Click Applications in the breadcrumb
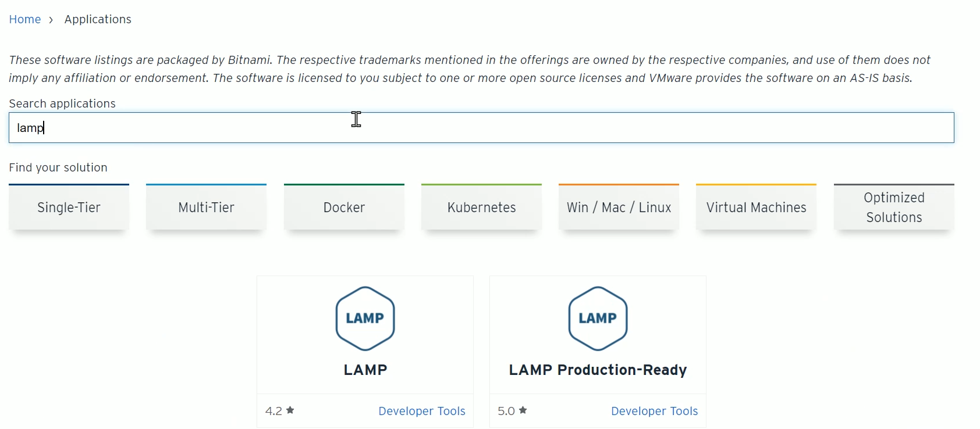This screenshot has width=980, height=429. tap(98, 19)
